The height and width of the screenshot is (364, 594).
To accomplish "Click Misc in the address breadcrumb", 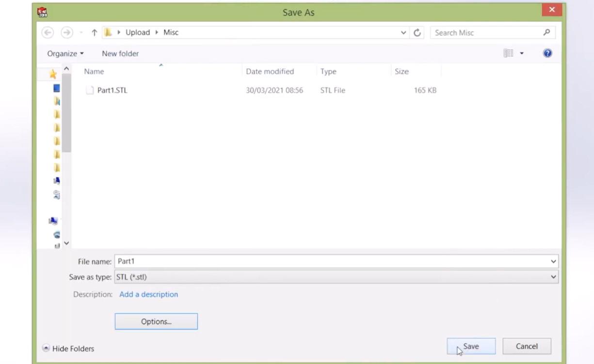I will (x=171, y=32).
